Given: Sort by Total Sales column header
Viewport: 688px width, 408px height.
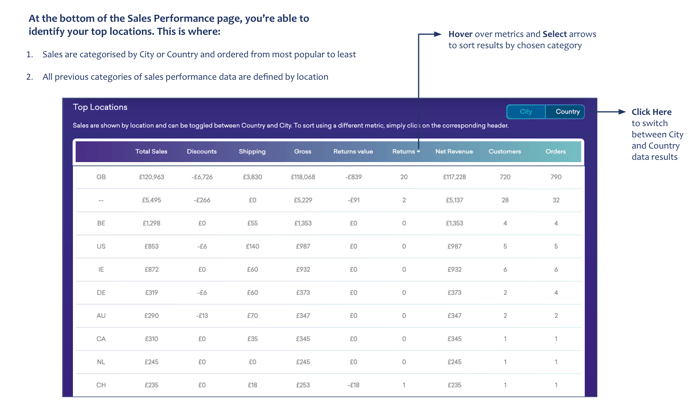Looking at the screenshot, I should click(151, 152).
